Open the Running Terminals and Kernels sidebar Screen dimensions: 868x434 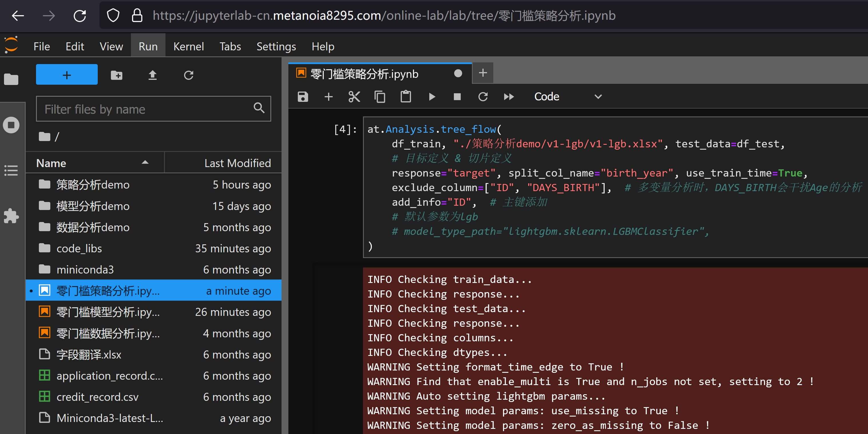click(x=11, y=125)
